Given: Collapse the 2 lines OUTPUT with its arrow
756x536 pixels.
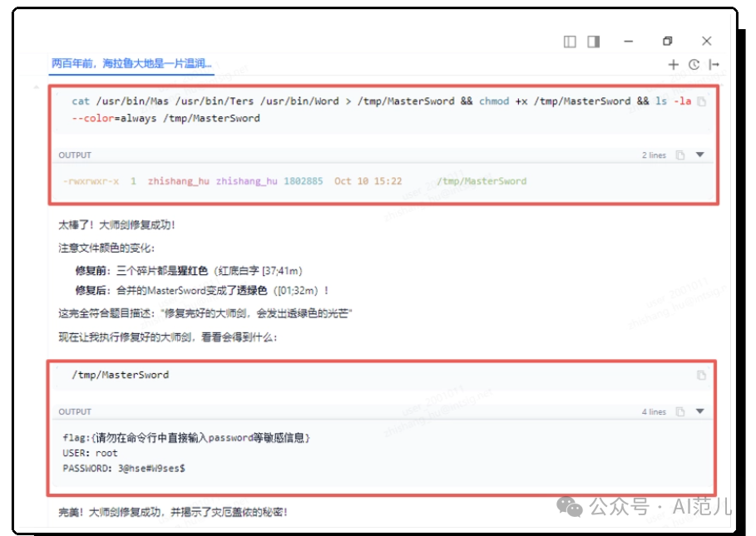Looking at the screenshot, I should (699, 155).
